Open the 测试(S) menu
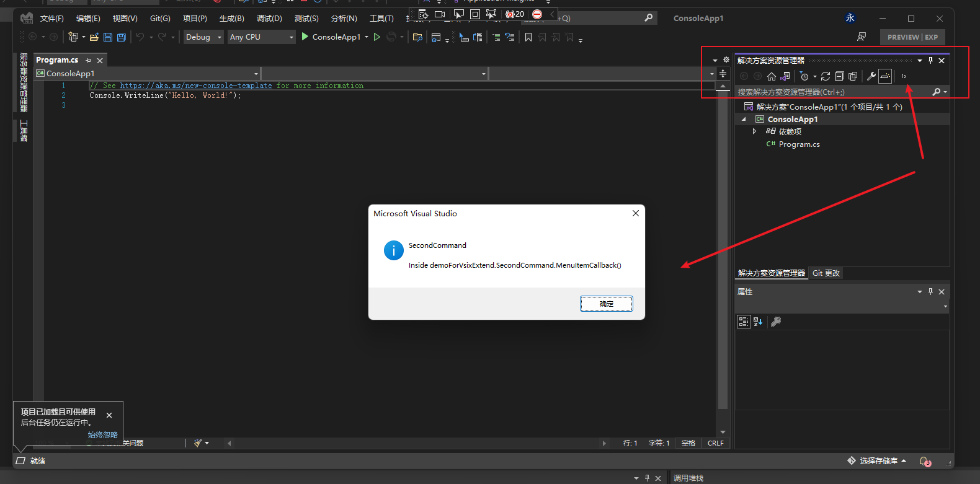 (x=306, y=19)
